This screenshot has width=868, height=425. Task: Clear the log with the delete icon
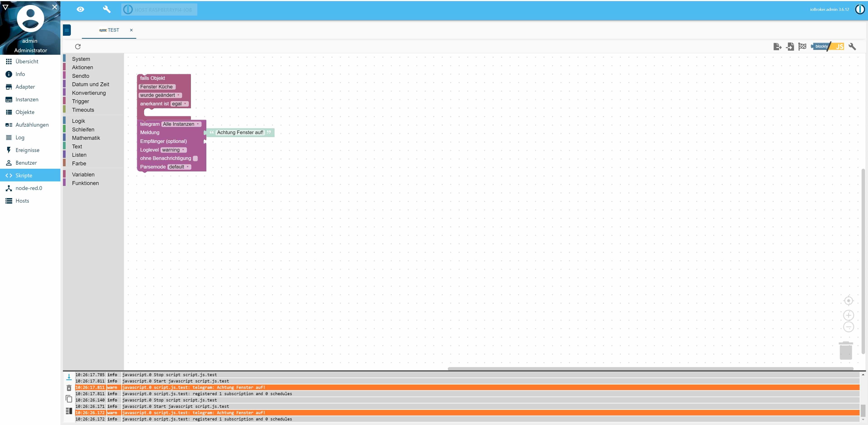pos(69,388)
